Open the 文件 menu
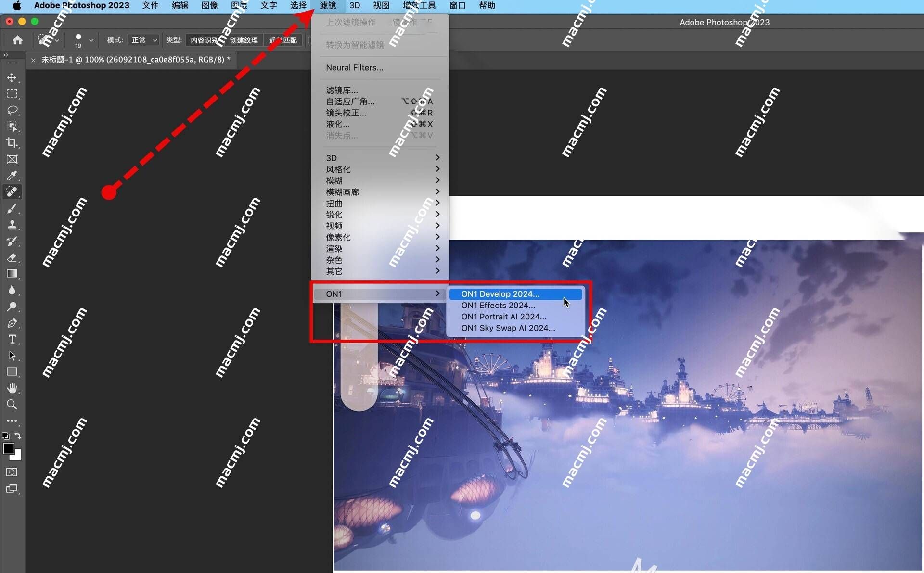Viewport: 924px width, 573px height. [151, 6]
